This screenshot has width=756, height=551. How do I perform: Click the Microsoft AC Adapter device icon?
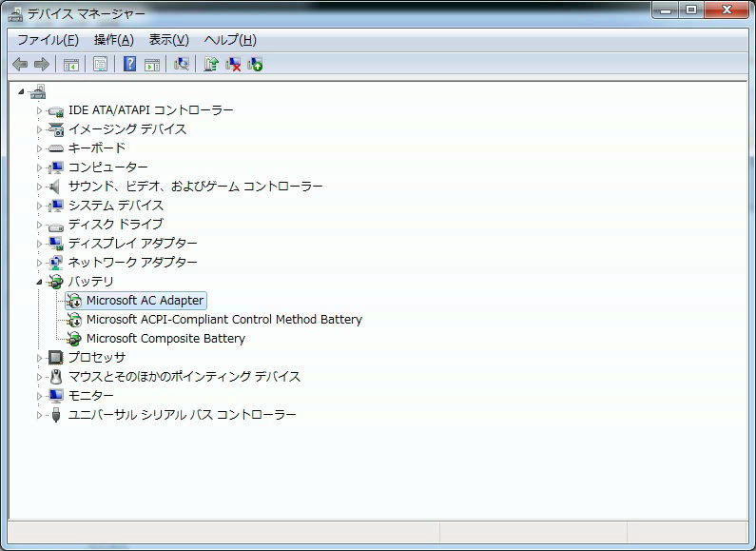[74, 301]
